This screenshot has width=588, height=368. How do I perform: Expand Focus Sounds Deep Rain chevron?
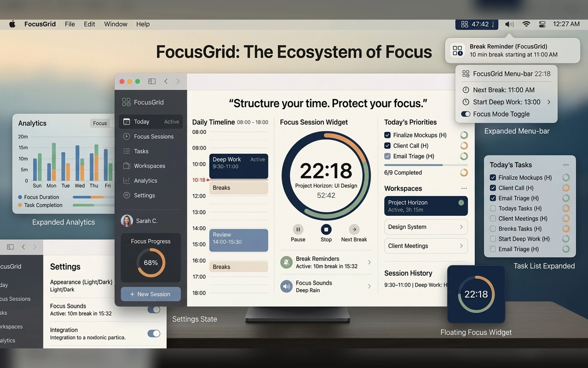click(x=369, y=286)
